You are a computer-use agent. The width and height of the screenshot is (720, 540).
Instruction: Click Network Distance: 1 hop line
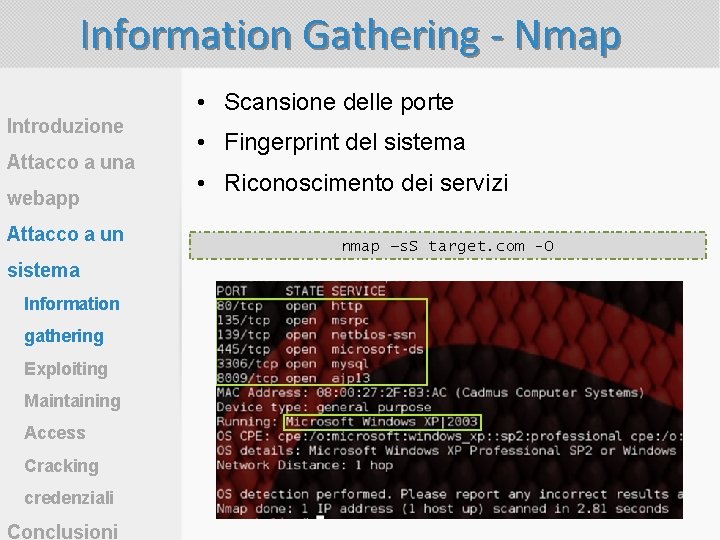304,465
